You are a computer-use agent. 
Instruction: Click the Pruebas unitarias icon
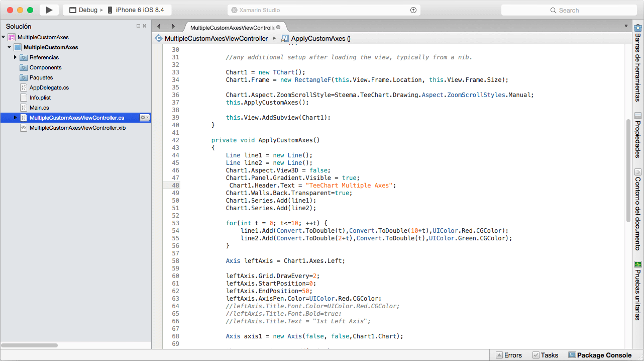point(638,264)
